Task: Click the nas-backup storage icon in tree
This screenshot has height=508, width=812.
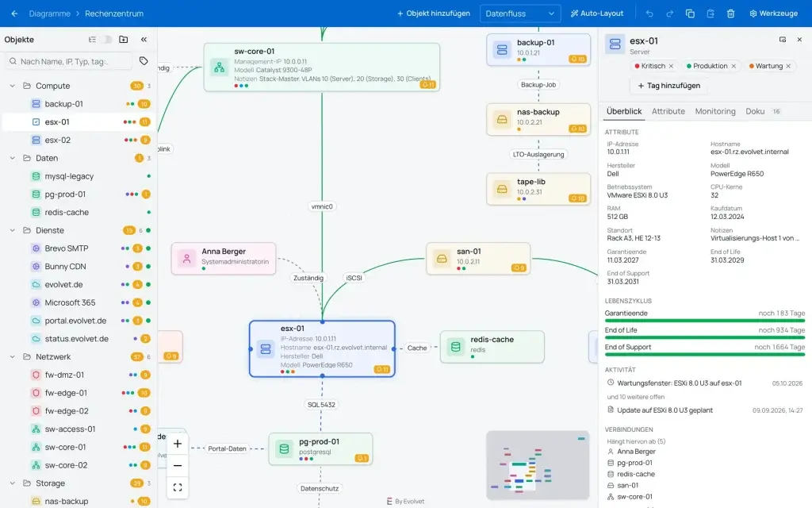Action: pyautogui.click(x=36, y=502)
